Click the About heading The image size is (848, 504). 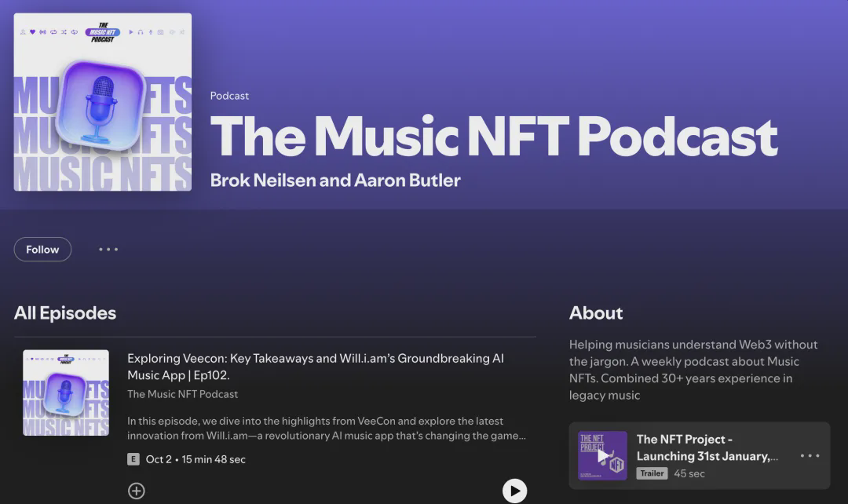tap(596, 313)
